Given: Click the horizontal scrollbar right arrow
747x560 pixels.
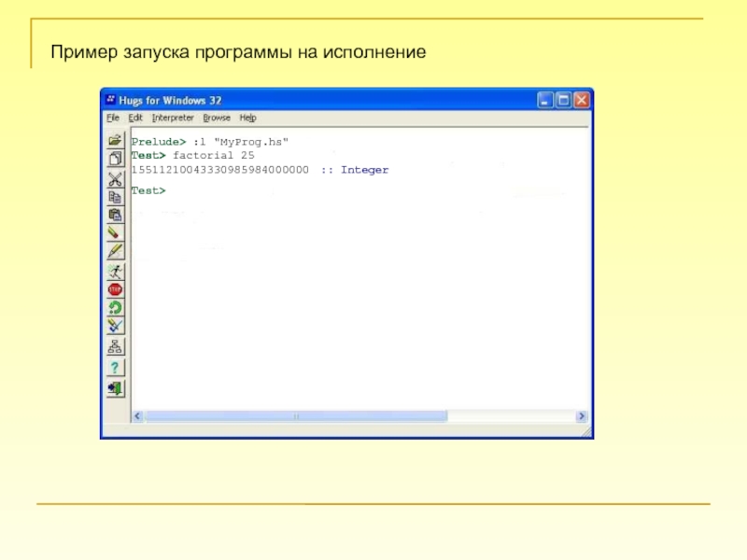Looking at the screenshot, I should (581, 416).
